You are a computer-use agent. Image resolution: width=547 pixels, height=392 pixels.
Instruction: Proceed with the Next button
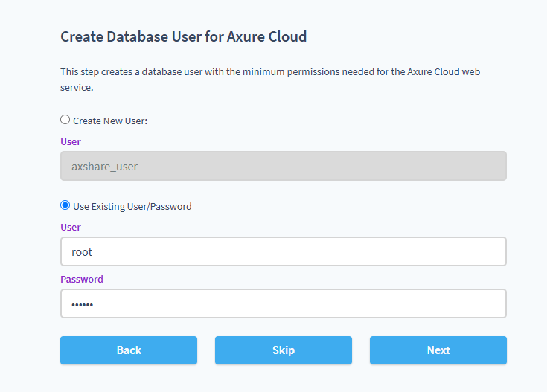438,350
